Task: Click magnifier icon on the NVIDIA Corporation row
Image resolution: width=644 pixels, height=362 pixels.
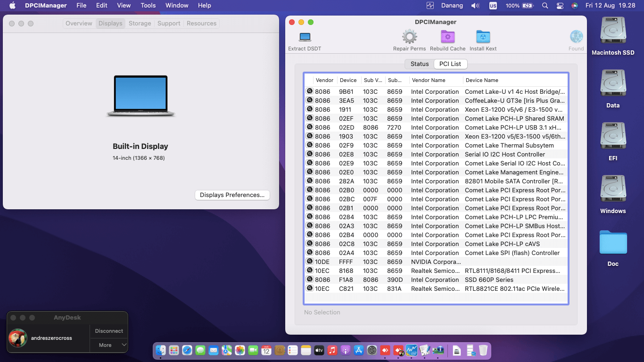Action: [x=309, y=261]
